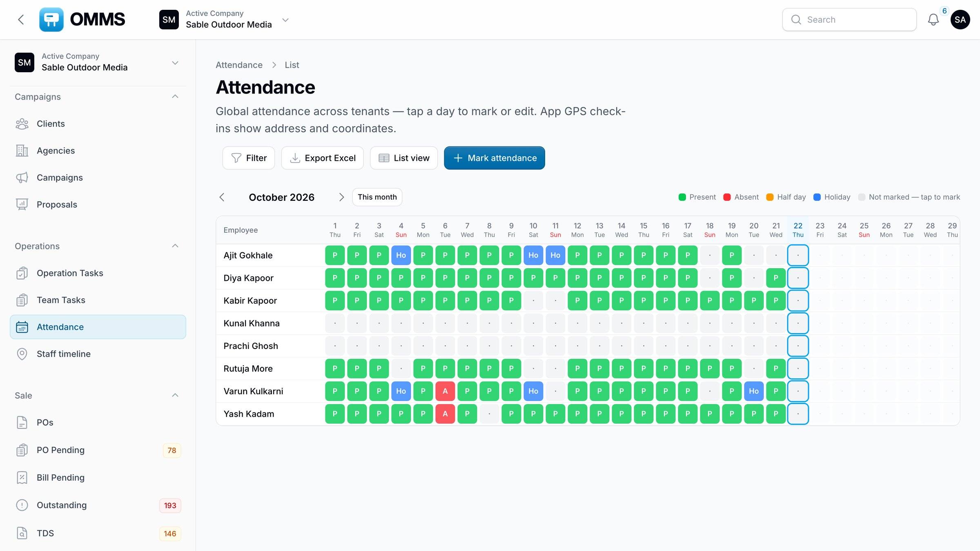The width and height of the screenshot is (980, 551).
Task: Click the back arrow in top header
Action: pos(21,20)
